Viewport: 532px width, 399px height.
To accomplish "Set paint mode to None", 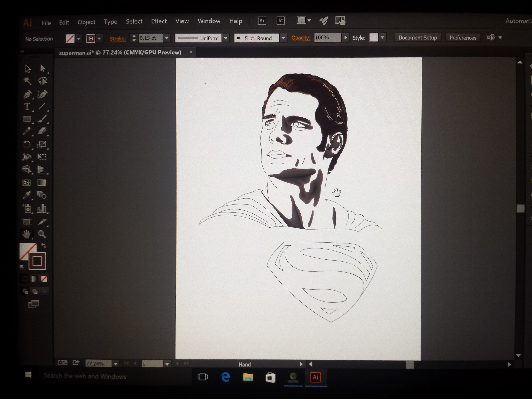I will pos(44,279).
